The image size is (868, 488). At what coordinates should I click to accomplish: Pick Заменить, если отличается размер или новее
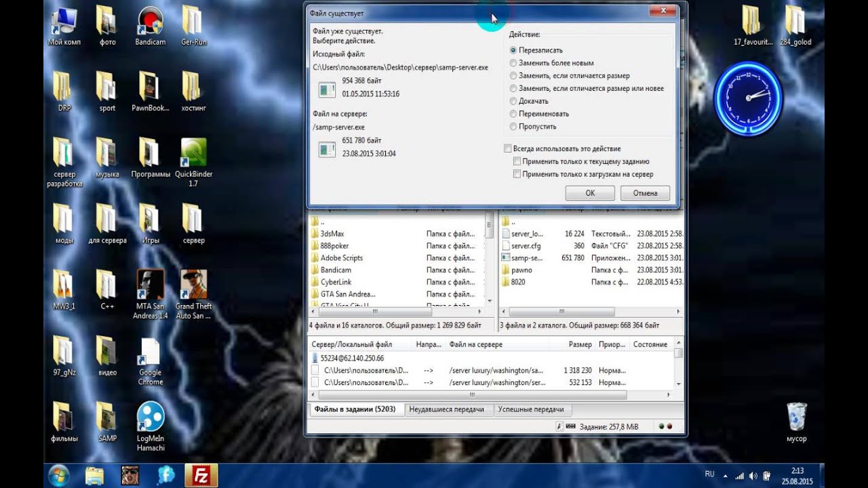[x=587, y=88]
